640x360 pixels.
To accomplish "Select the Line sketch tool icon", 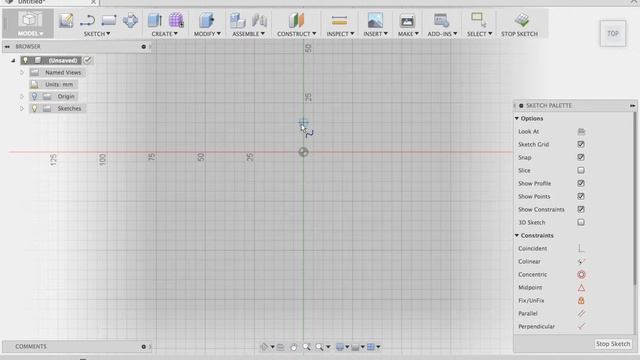I will 87,20.
